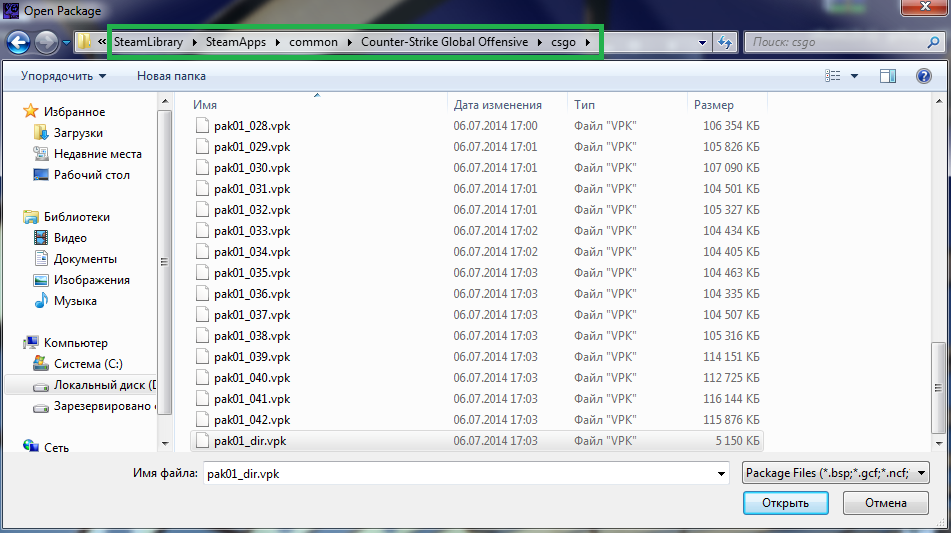The height and width of the screenshot is (533, 951).
Task: Expand the address bar history dropdown
Action: (702, 42)
